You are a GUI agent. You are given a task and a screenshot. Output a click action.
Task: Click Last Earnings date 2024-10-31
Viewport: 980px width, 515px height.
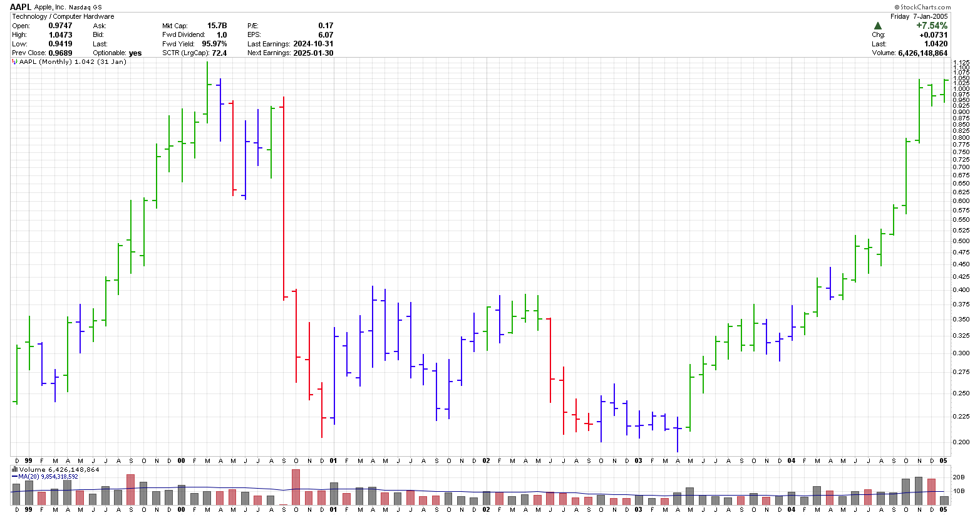point(313,44)
